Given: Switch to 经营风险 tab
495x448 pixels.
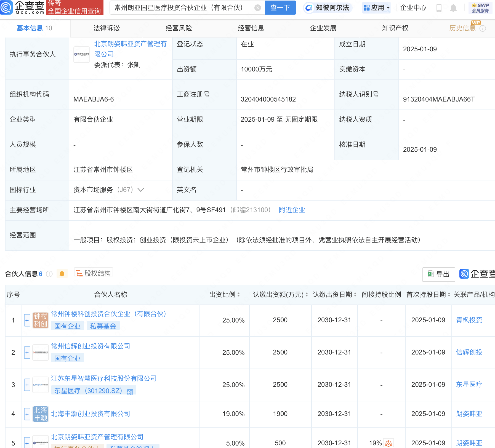Looking at the screenshot, I should coord(179,28).
